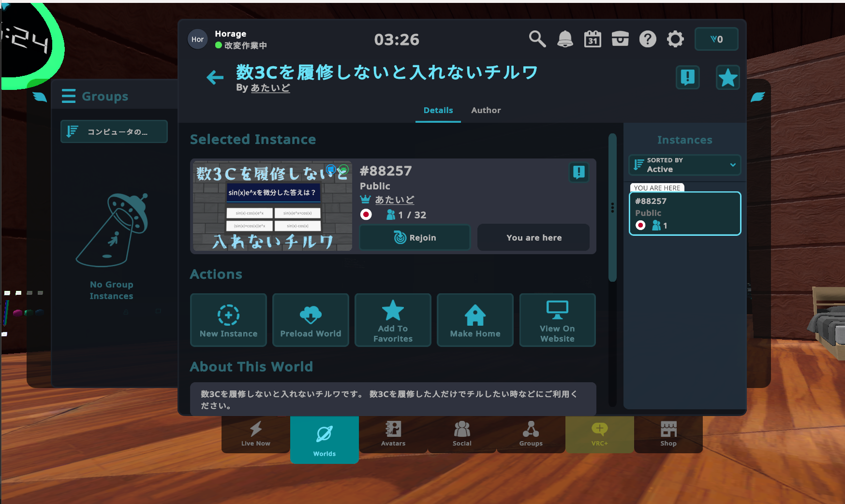This screenshot has width=845, height=504.
Task: Open the Sorted By Active dropdown
Action: tap(684, 165)
